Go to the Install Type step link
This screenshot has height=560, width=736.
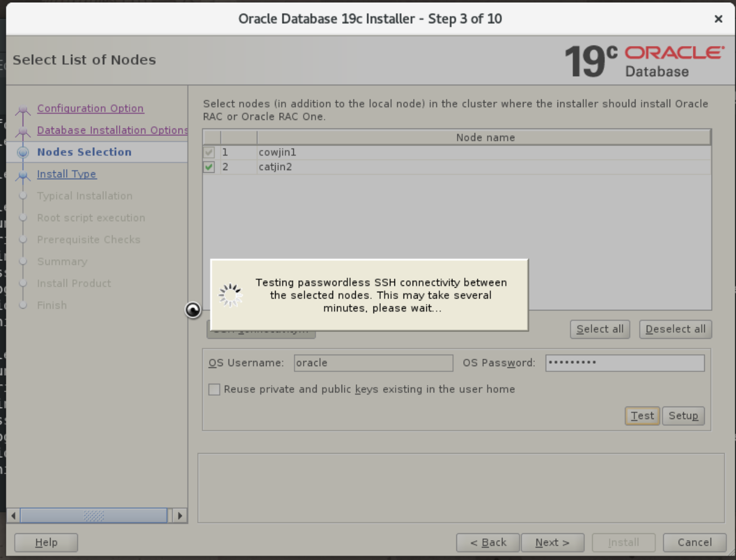click(x=66, y=174)
